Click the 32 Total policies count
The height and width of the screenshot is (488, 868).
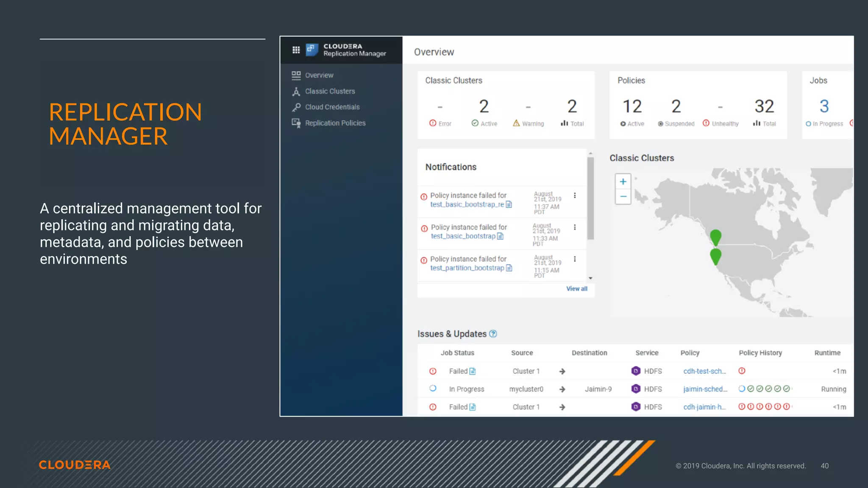pos(764,106)
